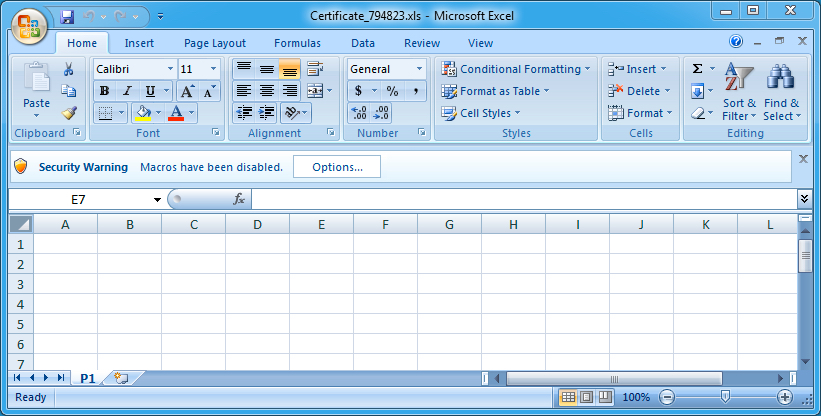This screenshot has width=821, height=416.
Task: Apply Comma Style number format
Action: pyautogui.click(x=415, y=91)
